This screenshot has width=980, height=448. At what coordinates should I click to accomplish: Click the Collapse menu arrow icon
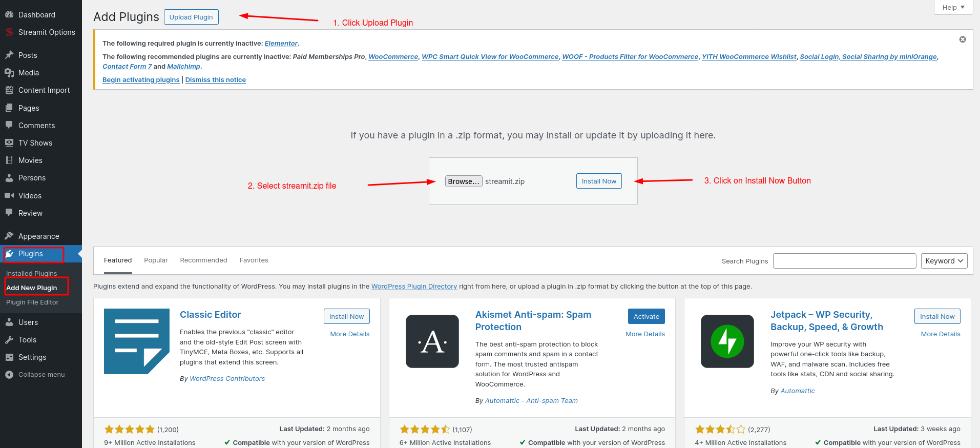point(9,375)
